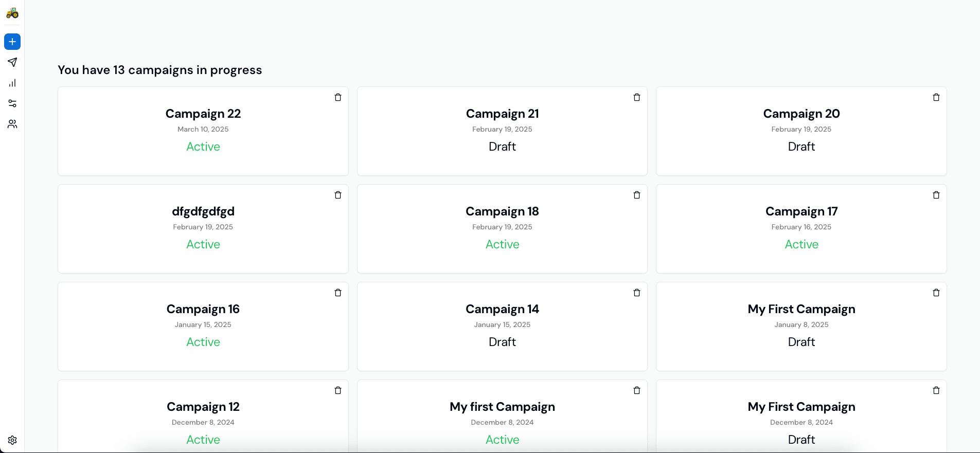980x453 pixels.
Task: Delete the dfgdfgdfgd campaign via trash icon
Action: point(338,195)
